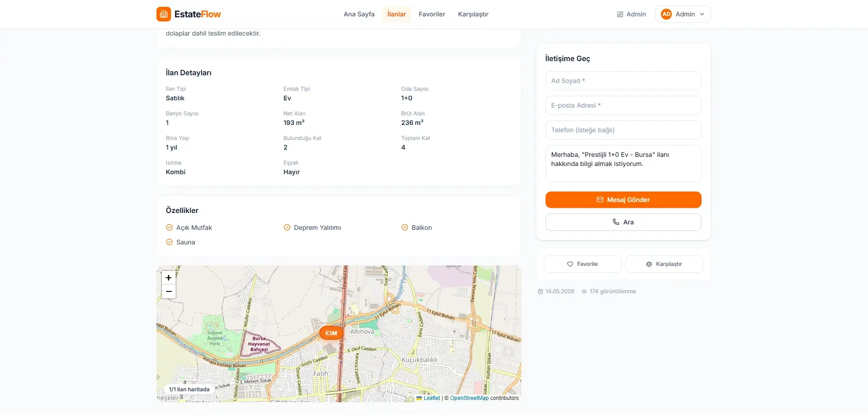The image size is (868, 415).
Task: Click the 193 m² net area value
Action: pos(294,123)
